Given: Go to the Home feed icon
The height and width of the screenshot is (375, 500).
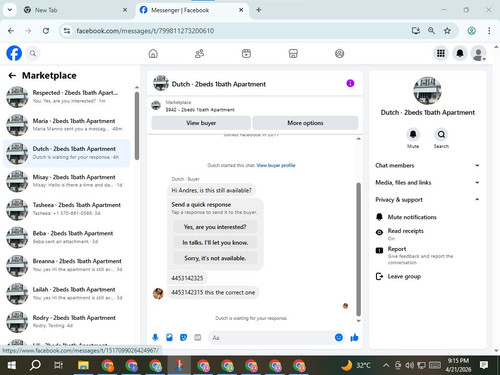Looking at the screenshot, I should (153, 53).
